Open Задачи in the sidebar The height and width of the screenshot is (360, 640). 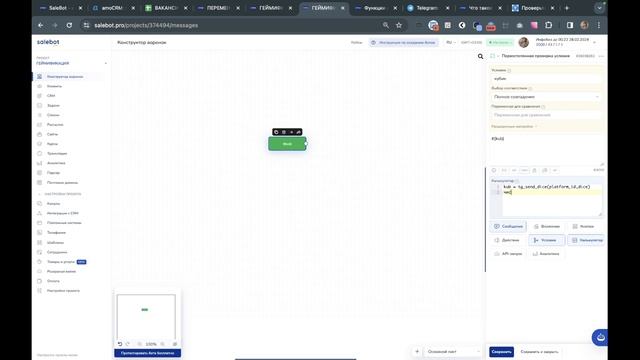coord(53,105)
